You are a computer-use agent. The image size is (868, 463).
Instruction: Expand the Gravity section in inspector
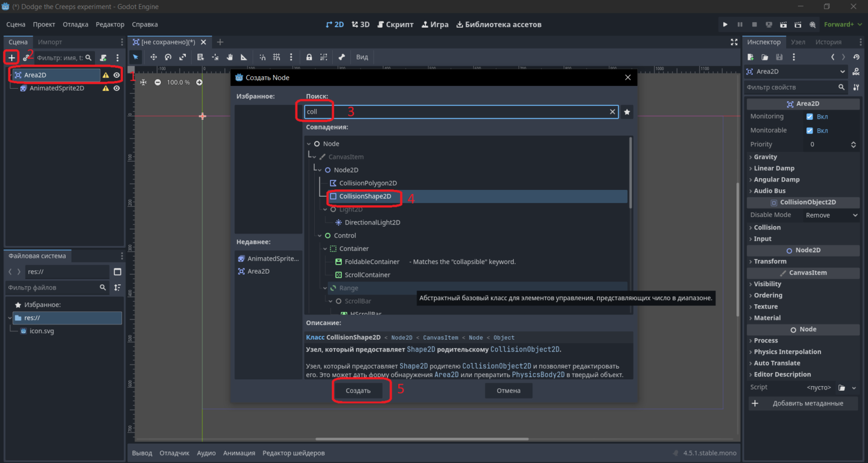point(765,157)
